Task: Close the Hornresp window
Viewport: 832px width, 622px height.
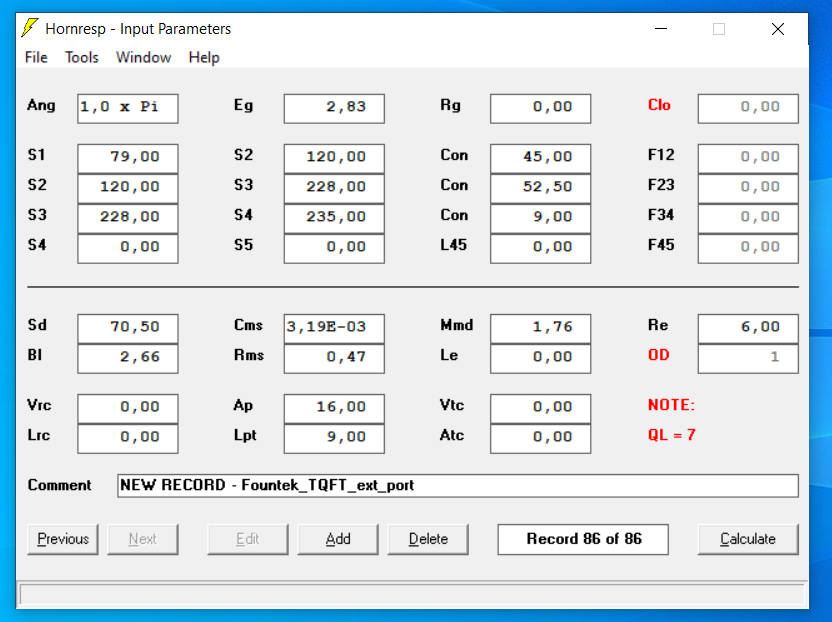Action: 778,29
